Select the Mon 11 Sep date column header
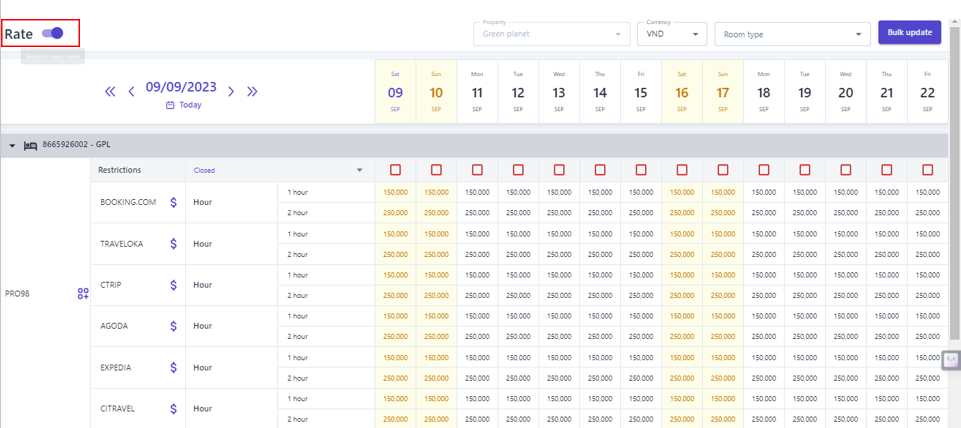 click(477, 92)
